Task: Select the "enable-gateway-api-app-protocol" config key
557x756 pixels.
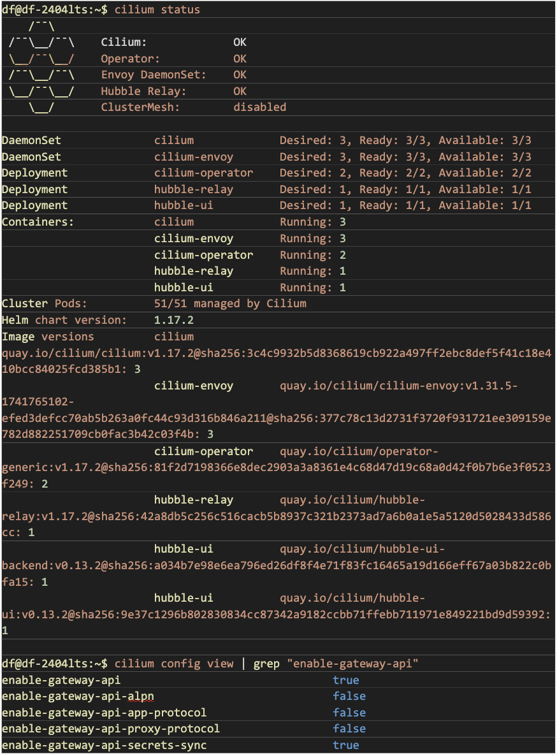Action: point(104,713)
